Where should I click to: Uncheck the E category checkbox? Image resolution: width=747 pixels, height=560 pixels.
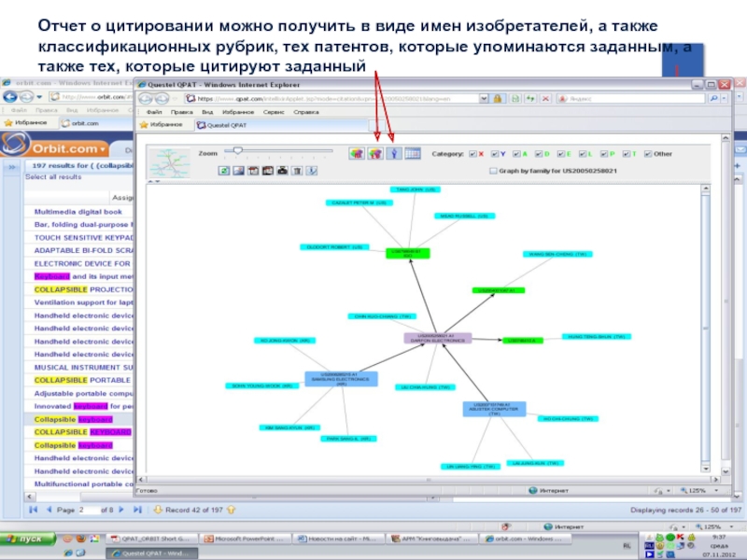pyautogui.click(x=561, y=154)
